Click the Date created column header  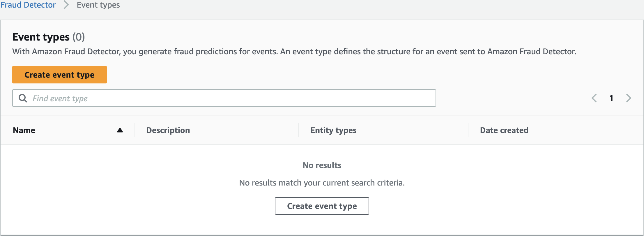[x=504, y=130]
